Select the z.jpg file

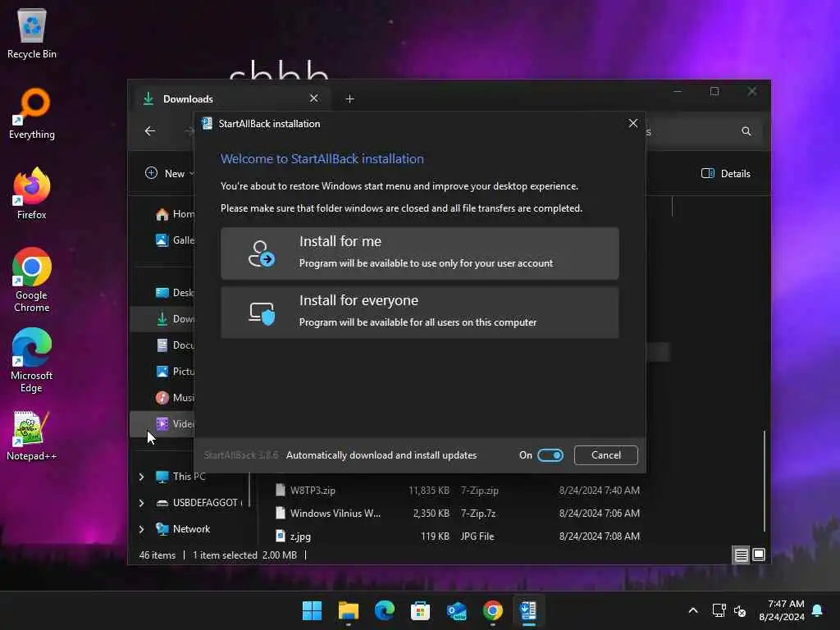coord(293,536)
